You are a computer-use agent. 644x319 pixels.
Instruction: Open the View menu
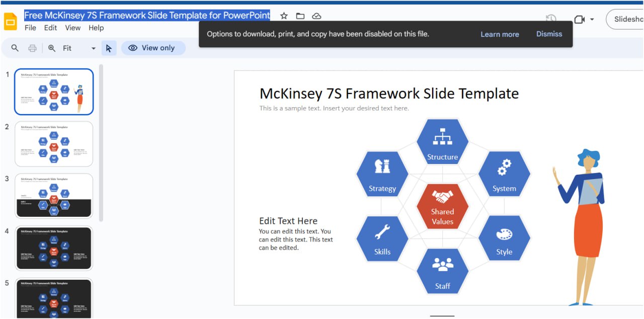72,28
